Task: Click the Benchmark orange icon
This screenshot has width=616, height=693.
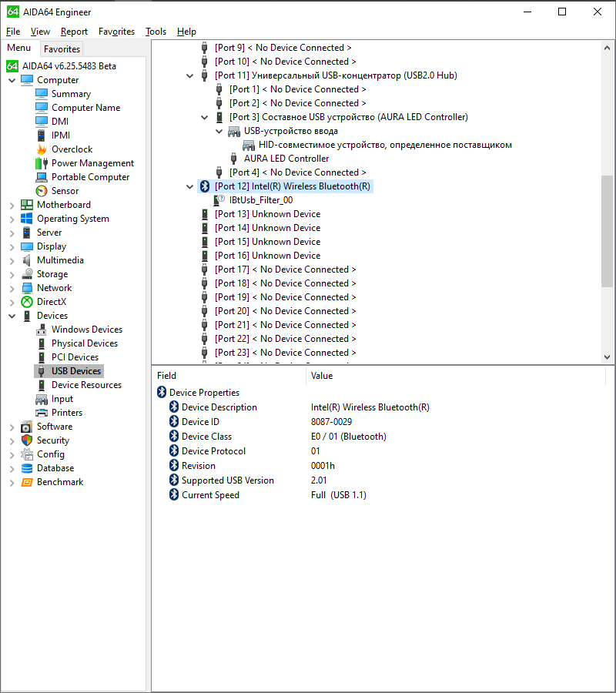Action: tap(27, 482)
